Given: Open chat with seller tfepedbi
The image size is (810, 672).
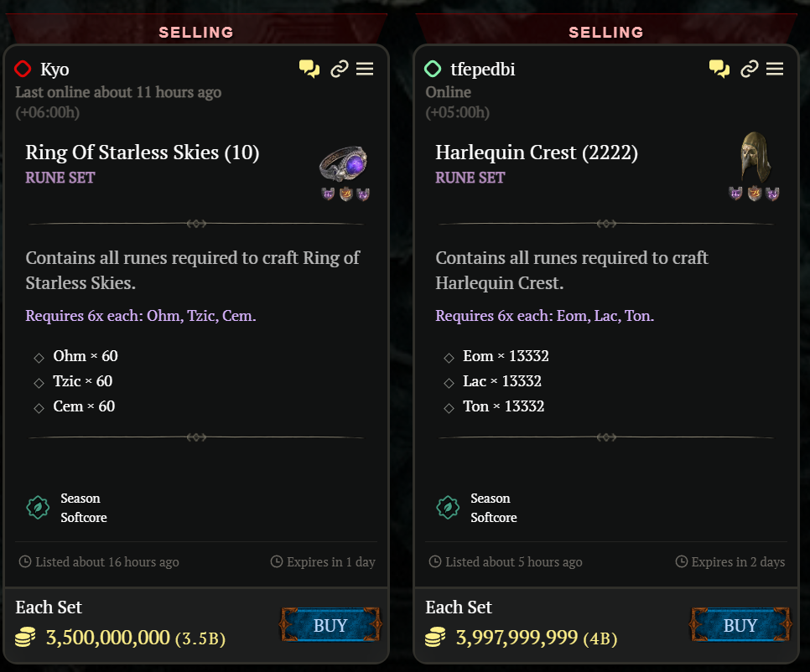Looking at the screenshot, I should tap(719, 69).
